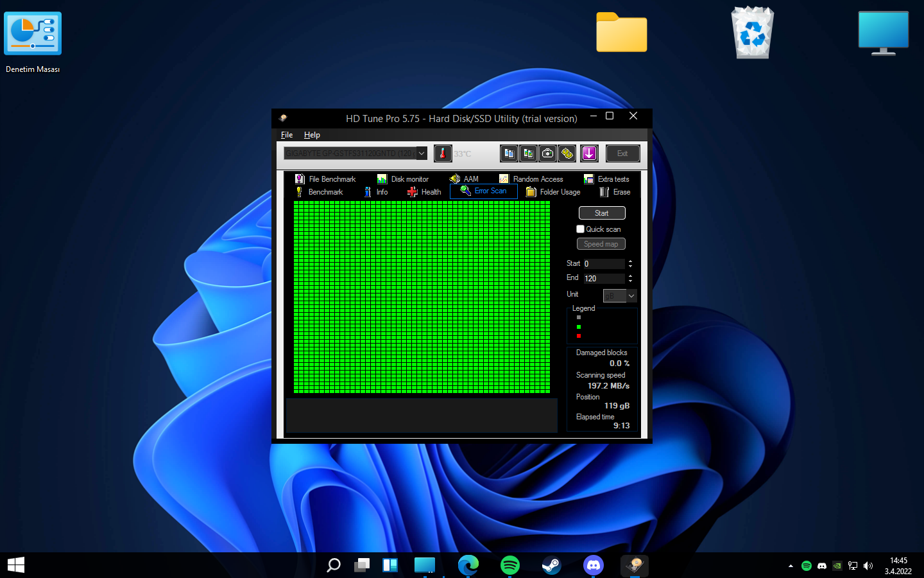Launch Microsoft Edge from taskbar
This screenshot has height=578, width=924.
[468, 565]
